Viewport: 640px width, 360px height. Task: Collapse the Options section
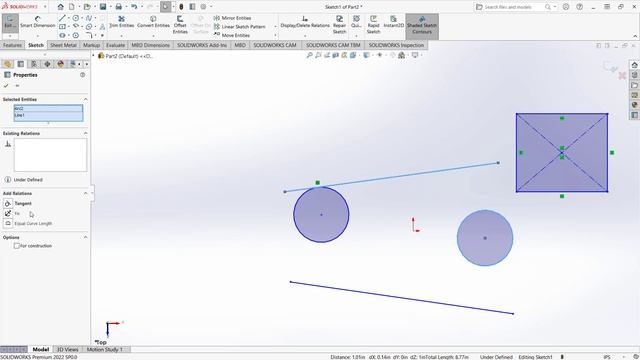tap(85, 237)
